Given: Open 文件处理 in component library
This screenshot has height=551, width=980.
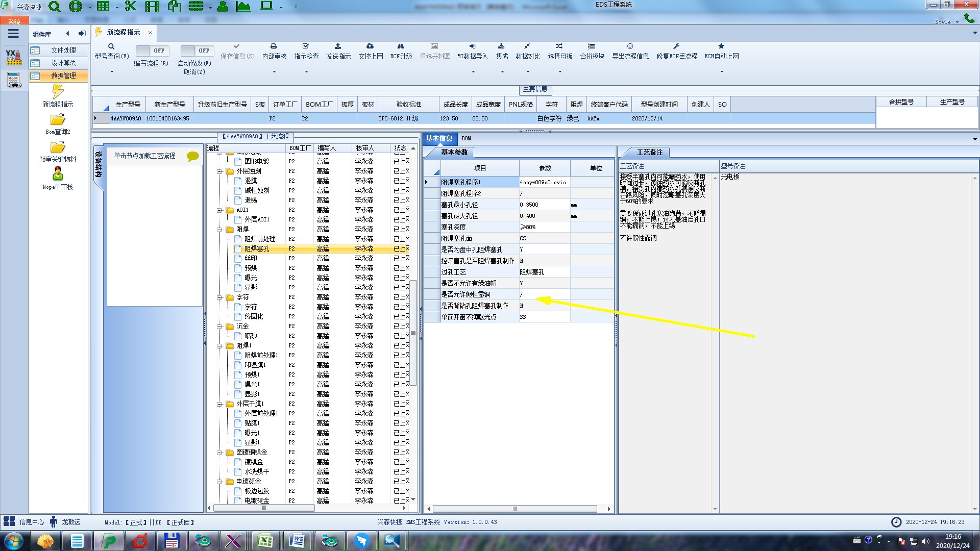Looking at the screenshot, I should (63, 50).
